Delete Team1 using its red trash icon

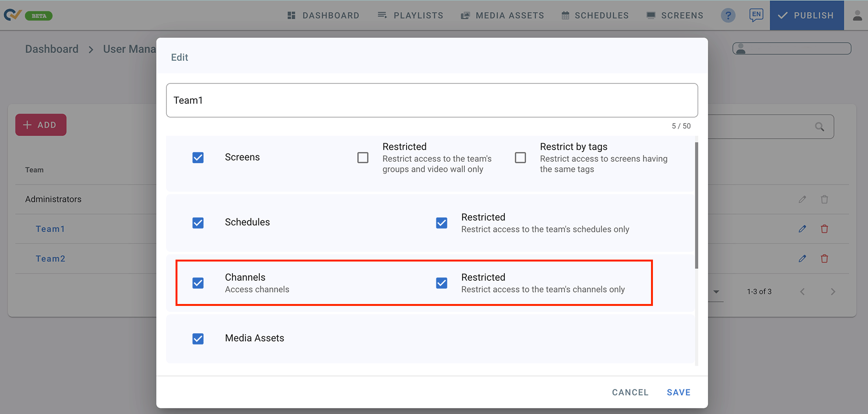824,229
